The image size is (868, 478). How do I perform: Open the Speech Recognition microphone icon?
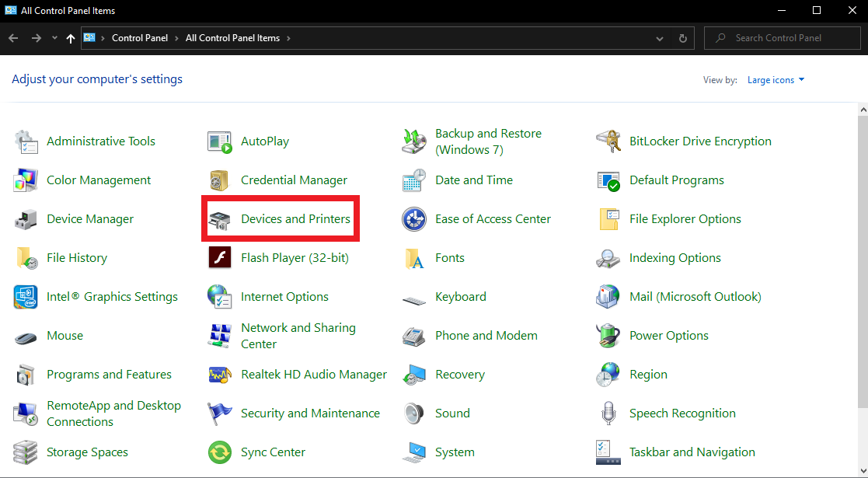point(608,413)
